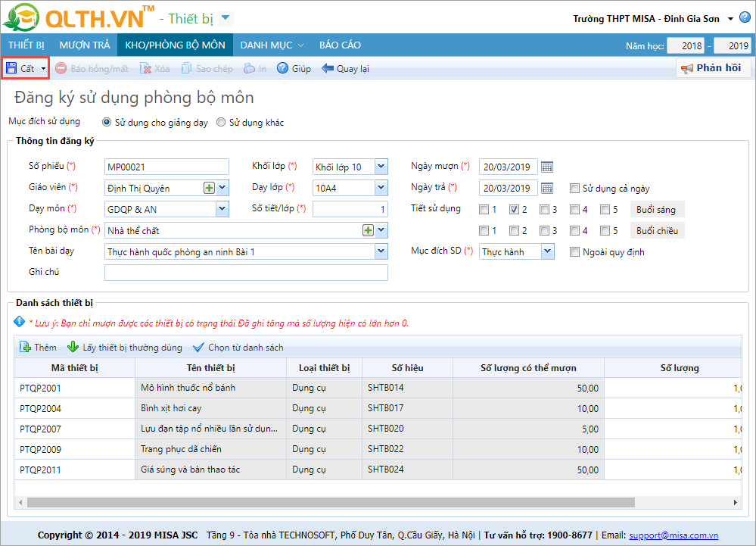Viewport: 756px width, 546px height.
Task: Click the Số tiết/lớp field
Action: tap(350, 209)
